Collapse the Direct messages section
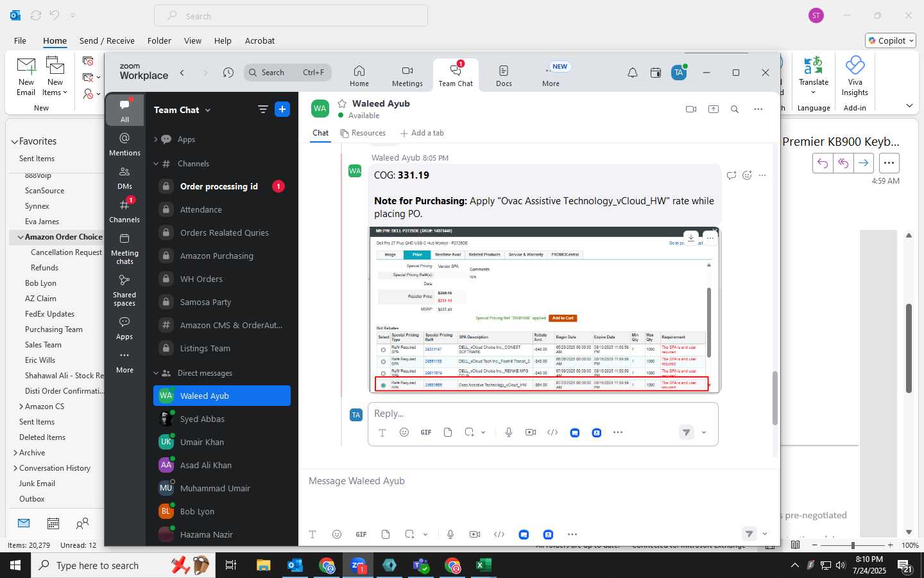The width and height of the screenshot is (924, 578). click(155, 373)
